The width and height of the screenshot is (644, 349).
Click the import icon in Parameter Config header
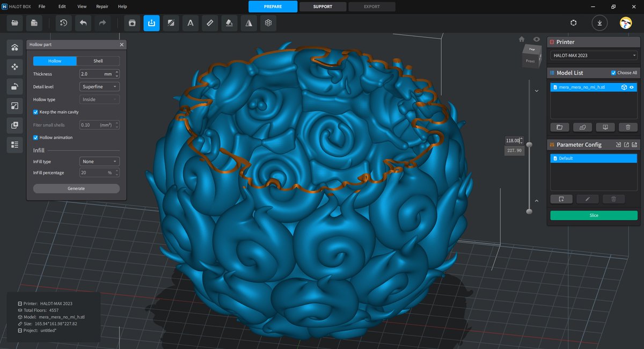(x=618, y=145)
